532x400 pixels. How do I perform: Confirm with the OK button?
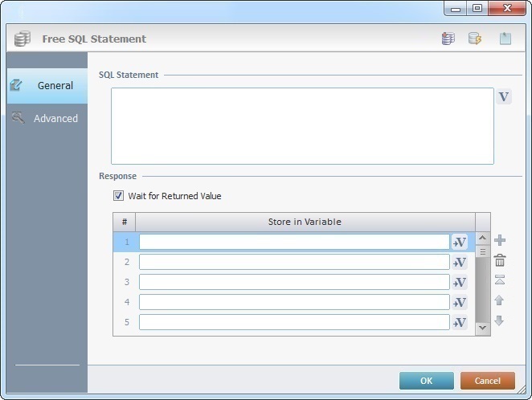pyautogui.click(x=426, y=381)
